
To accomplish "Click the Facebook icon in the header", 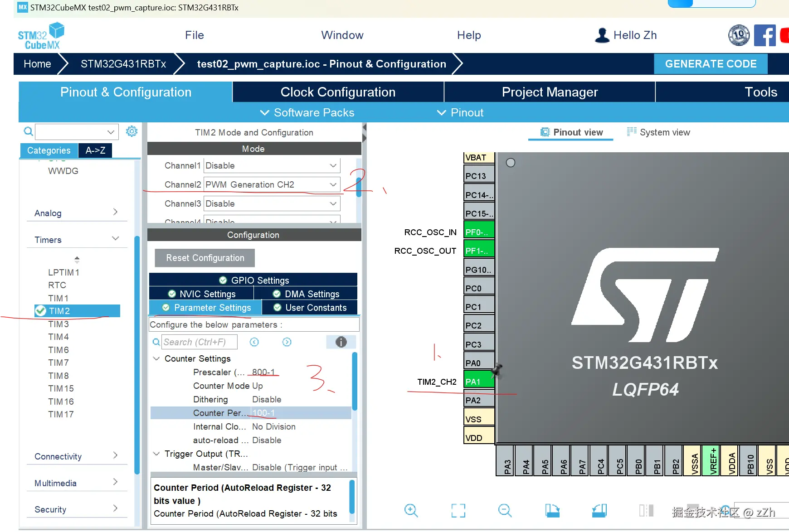I will [765, 35].
